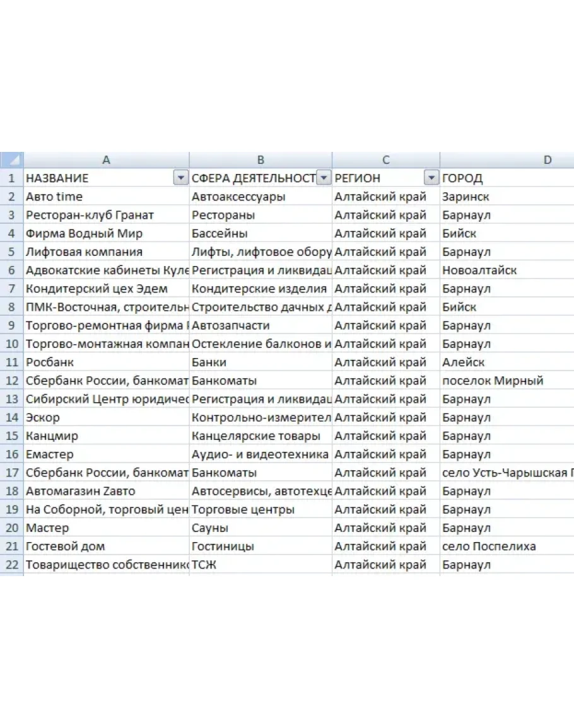Select row 22 via its header
The height and width of the screenshot is (728, 574).
[x=11, y=565]
